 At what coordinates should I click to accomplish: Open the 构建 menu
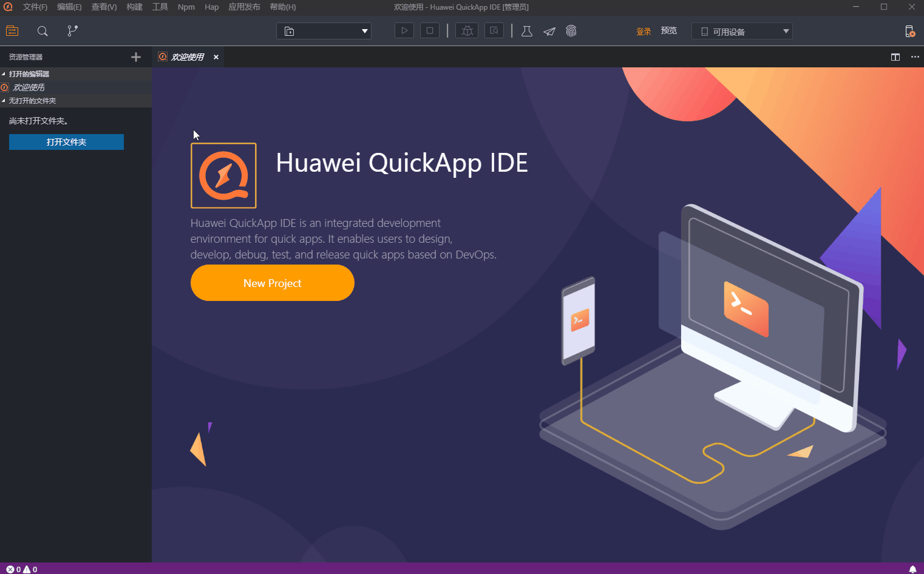tap(134, 7)
